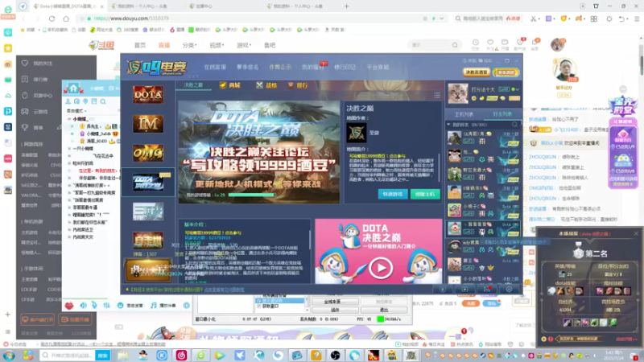Select the DOTA 决胜之巅 sidebar icon
The image size is (644, 362).
[148, 183]
